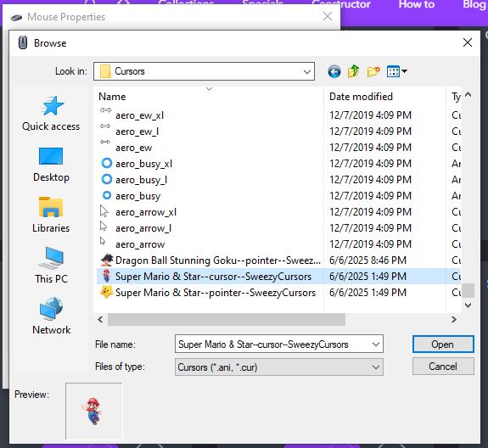
Task: Open Libraries in sidebar
Action: [x=51, y=216]
